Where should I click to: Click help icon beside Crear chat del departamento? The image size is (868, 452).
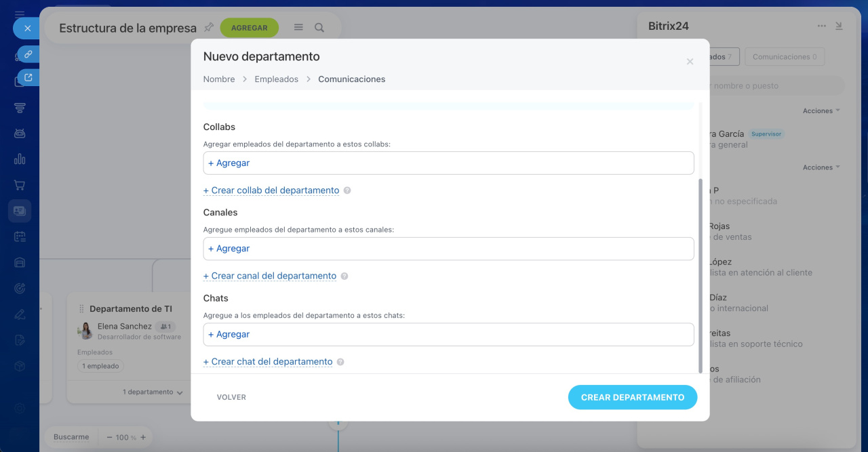point(340,362)
